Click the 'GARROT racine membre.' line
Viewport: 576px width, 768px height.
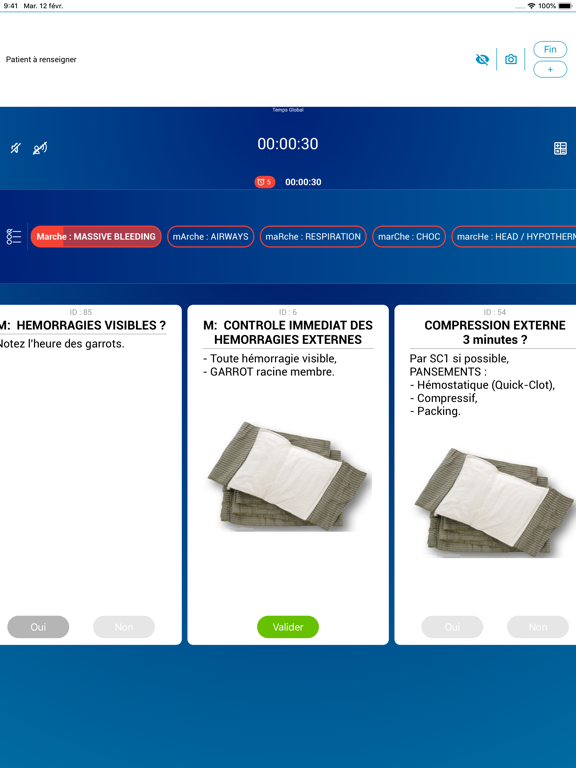pos(269,372)
